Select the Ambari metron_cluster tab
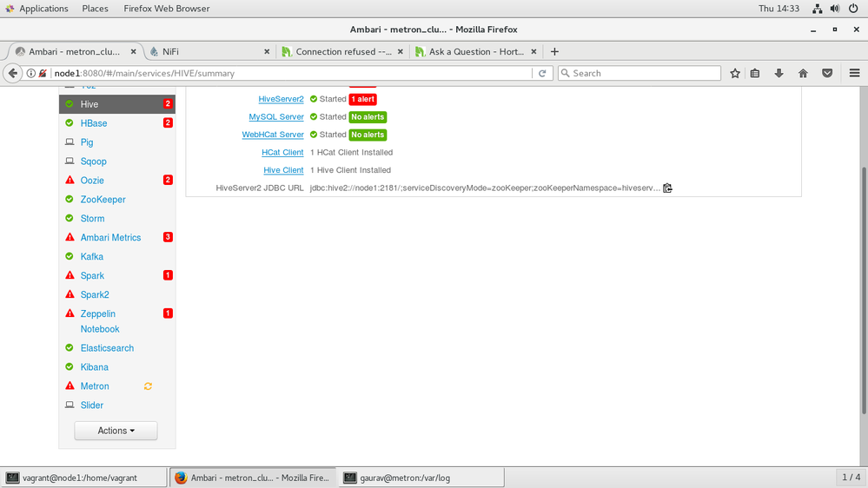The width and height of the screenshot is (868, 488). pyautogui.click(x=75, y=51)
